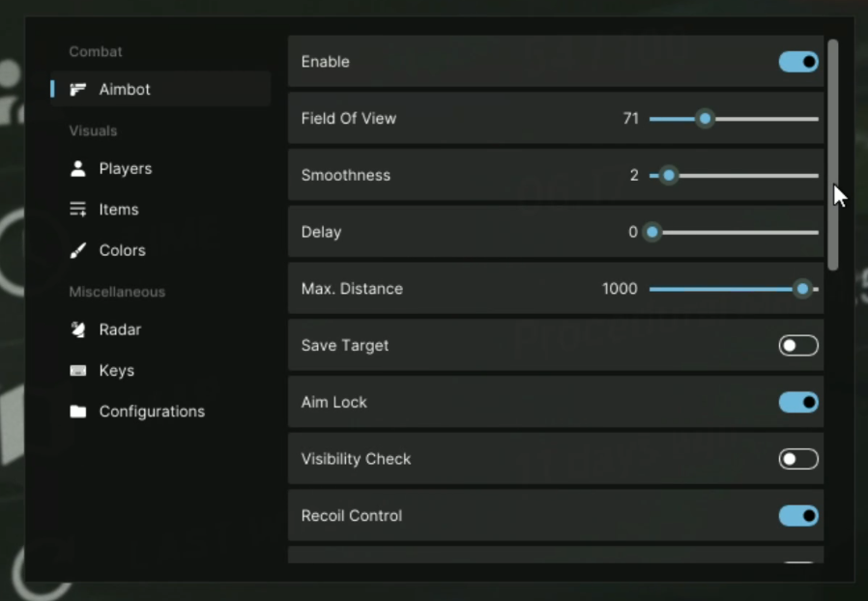
Task: Click the Max. Distance slider handle
Action: coord(802,289)
